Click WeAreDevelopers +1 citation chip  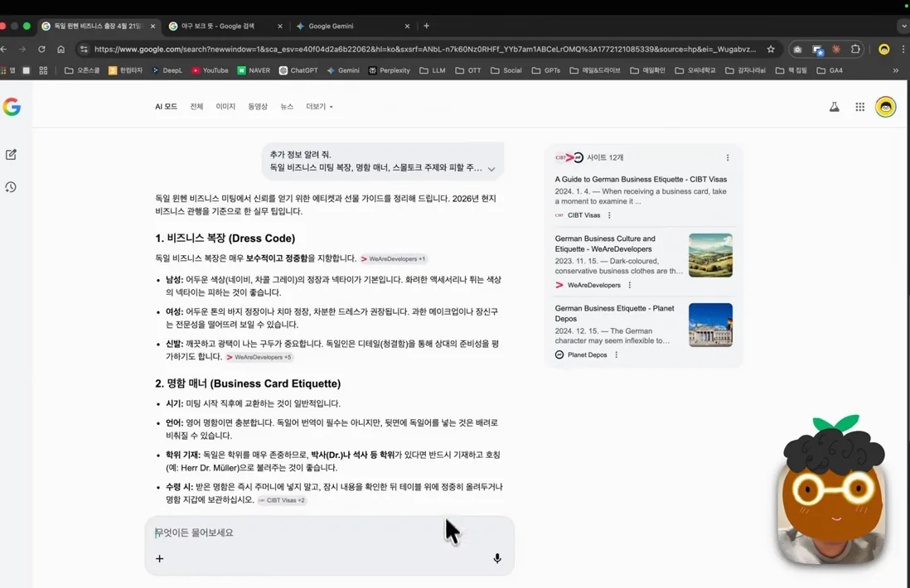(394, 258)
